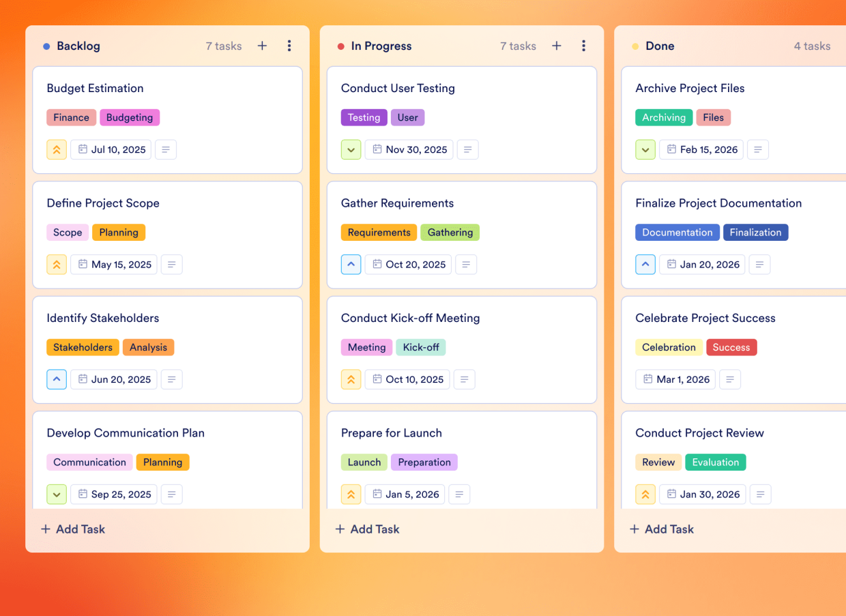
Task: Click the description icon on Budget Estimation card
Action: 166,149
